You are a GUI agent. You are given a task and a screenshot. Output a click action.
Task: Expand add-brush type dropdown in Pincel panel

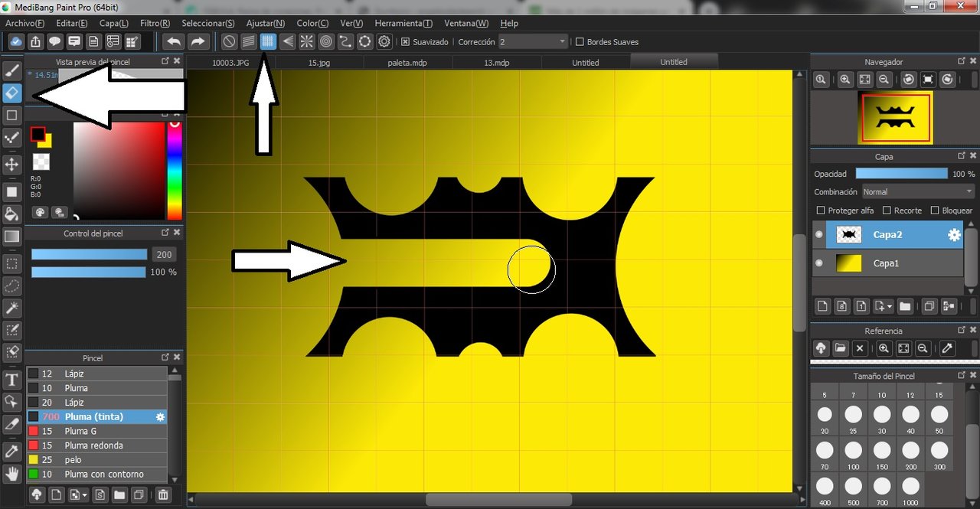pos(86,496)
